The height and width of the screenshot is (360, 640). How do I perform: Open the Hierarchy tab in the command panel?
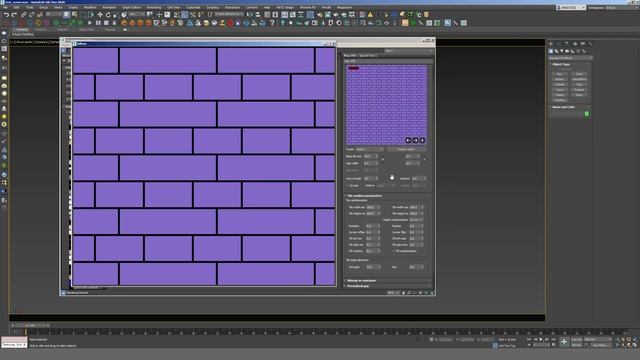tap(566, 44)
